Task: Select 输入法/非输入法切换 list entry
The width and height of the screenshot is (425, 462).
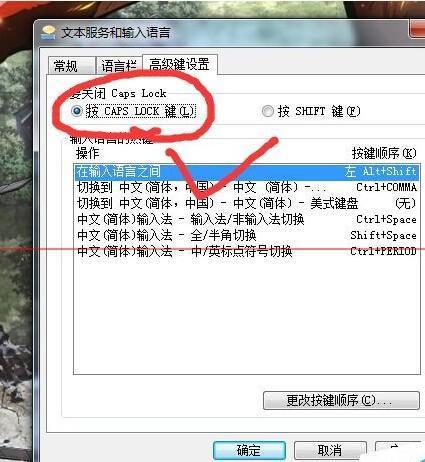Action: (246, 219)
